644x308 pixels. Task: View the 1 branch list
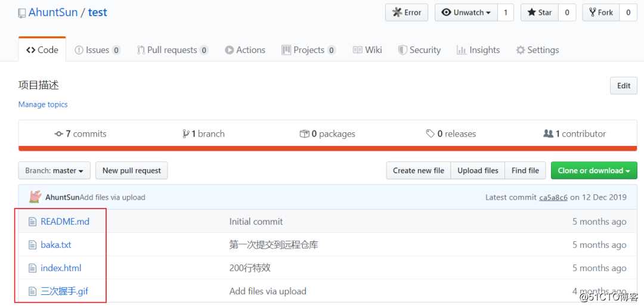[204, 133]
